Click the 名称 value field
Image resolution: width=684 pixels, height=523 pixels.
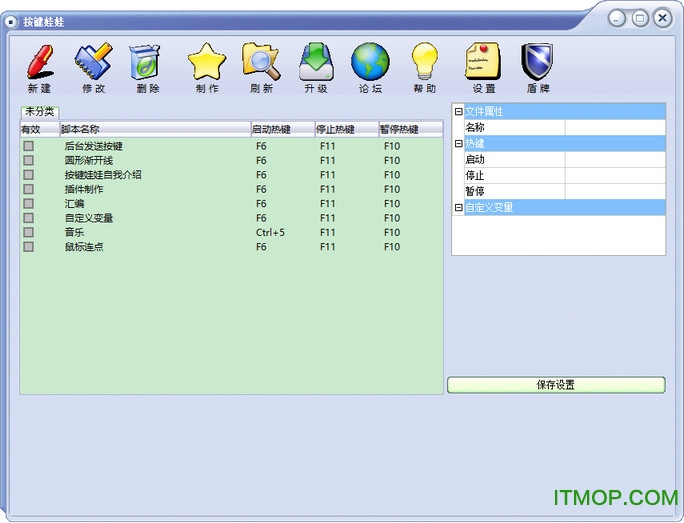pyautogui.click(x=614, y=128)
